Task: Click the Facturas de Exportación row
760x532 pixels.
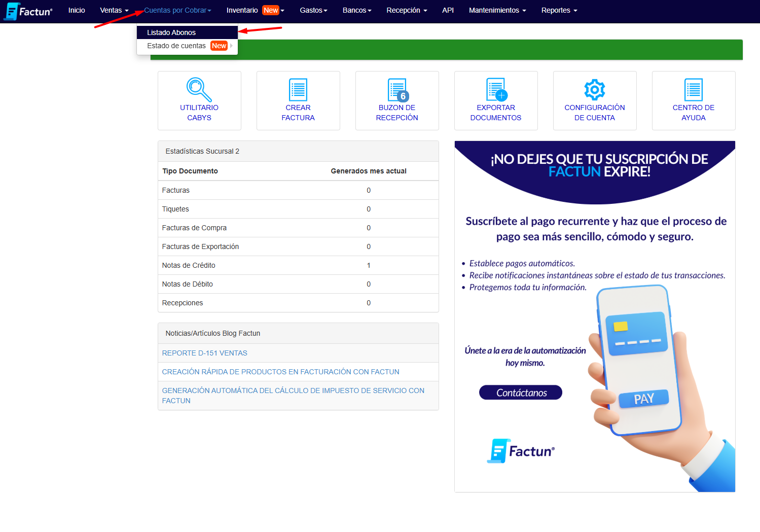Action: click(298, 246)
